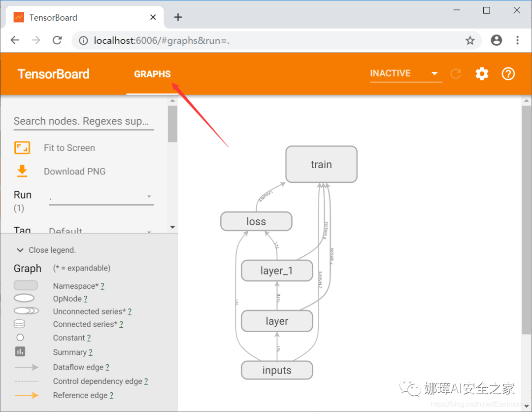This screenshot has width=532, height=412.
Task: Open the Tag Default dropdown
Action: (x=101, y=231)
